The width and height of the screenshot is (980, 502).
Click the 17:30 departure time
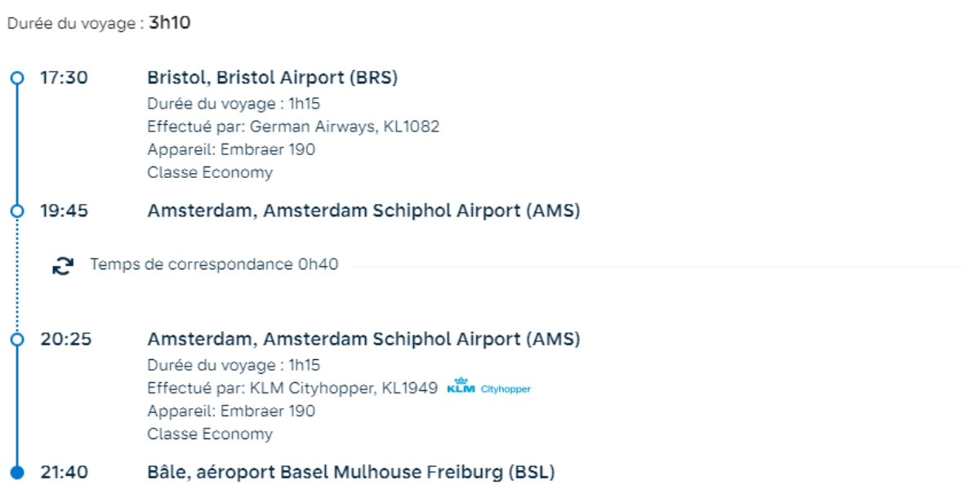(65, 78)
